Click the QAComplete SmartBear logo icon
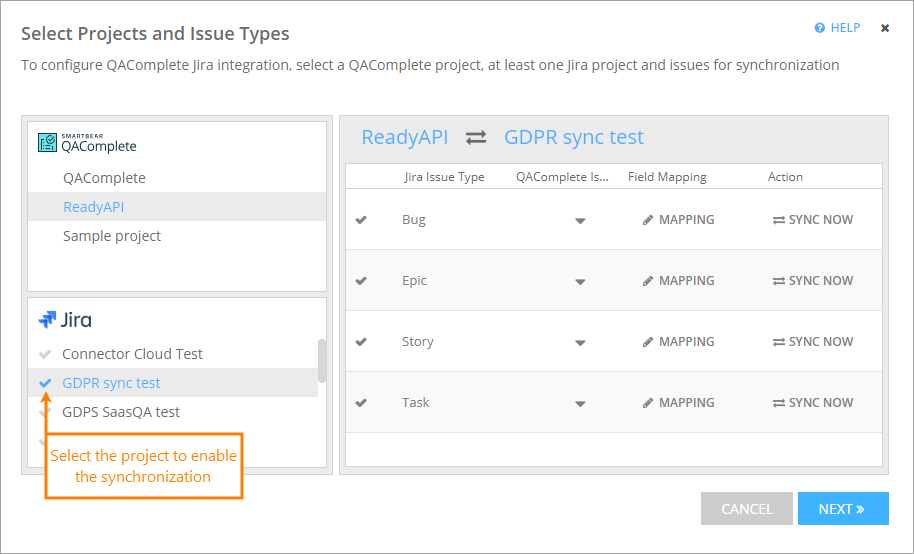Screen dimensions: 914x554 coord(48,143)
